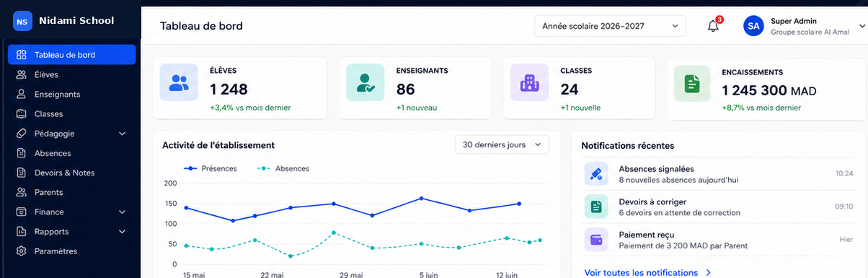Click the Élèves card people icon

178,82
